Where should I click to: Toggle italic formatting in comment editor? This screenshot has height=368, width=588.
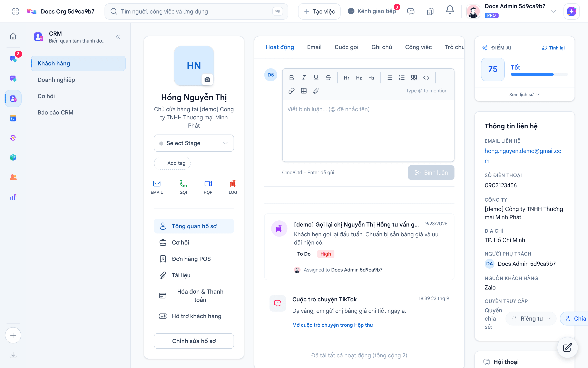303,78
